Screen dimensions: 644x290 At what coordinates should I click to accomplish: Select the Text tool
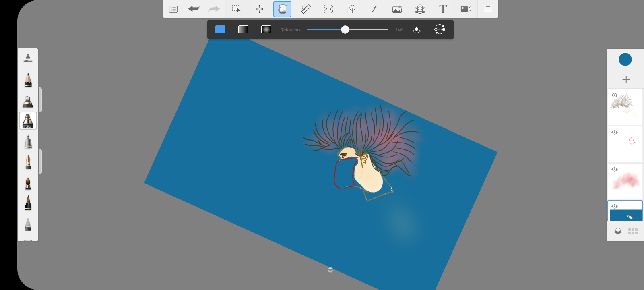443,9
